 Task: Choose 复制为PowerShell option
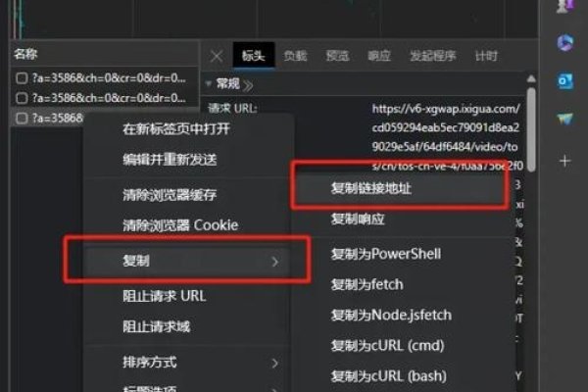401,254
